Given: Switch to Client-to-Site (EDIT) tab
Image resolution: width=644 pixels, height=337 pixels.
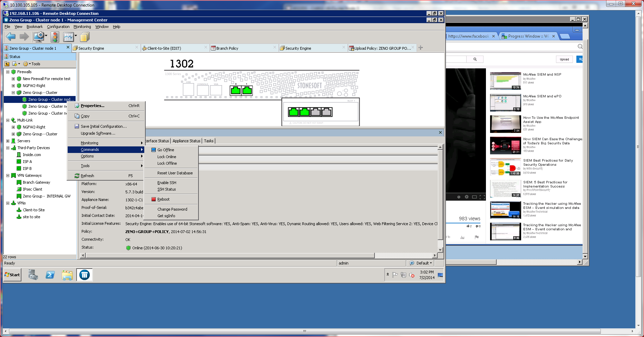Looking at the screenshot, I should 175,48.
